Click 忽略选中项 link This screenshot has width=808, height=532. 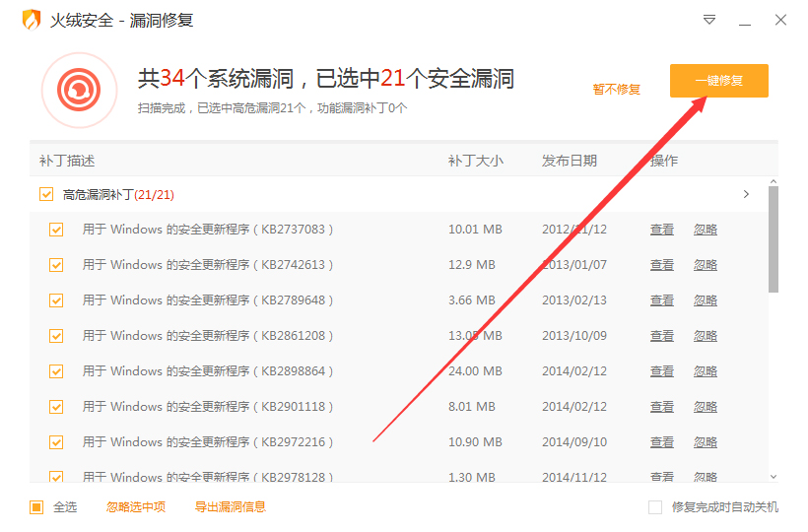click(x=136, y=507)
